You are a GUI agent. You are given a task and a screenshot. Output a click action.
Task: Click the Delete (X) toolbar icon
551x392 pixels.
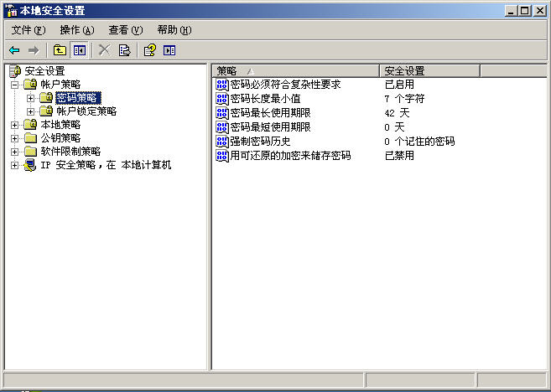tap(104, 50)
